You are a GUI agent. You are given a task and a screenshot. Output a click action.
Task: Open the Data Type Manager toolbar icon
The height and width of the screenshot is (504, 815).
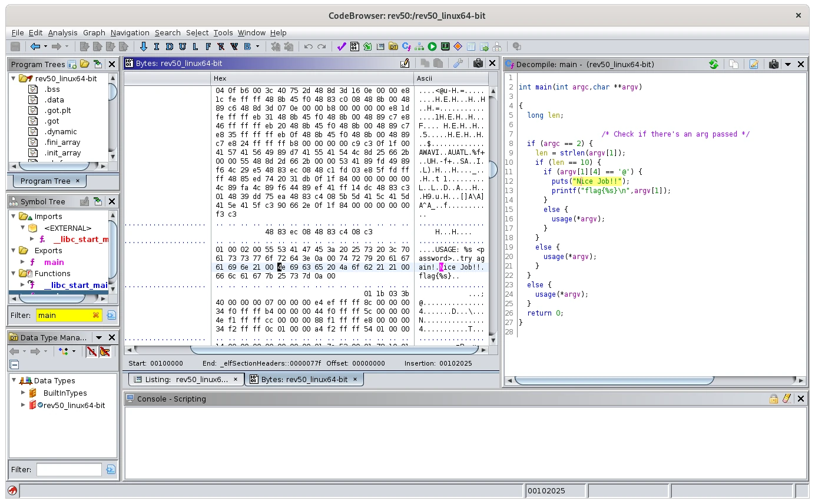[393, 47]
